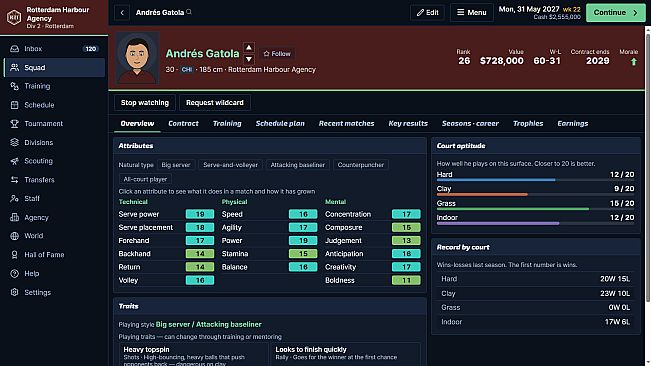651x366 pixels.
Task: Open the Inbox envelope icon
Action: click(15, 49)
